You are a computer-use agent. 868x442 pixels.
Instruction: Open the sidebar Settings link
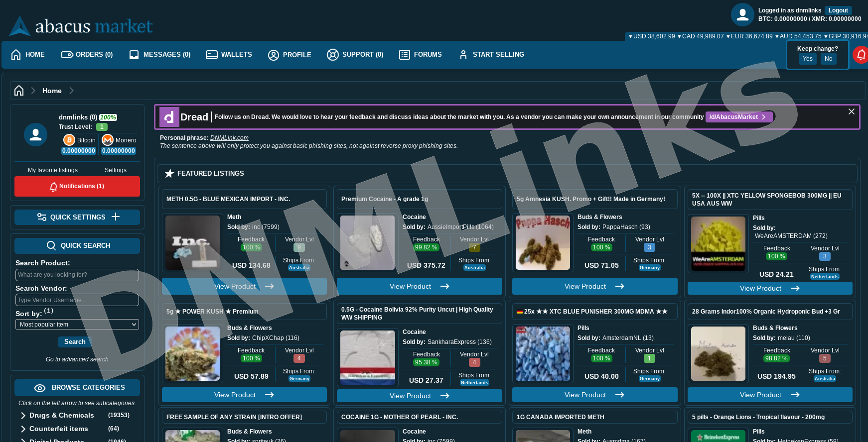point(116,170)
